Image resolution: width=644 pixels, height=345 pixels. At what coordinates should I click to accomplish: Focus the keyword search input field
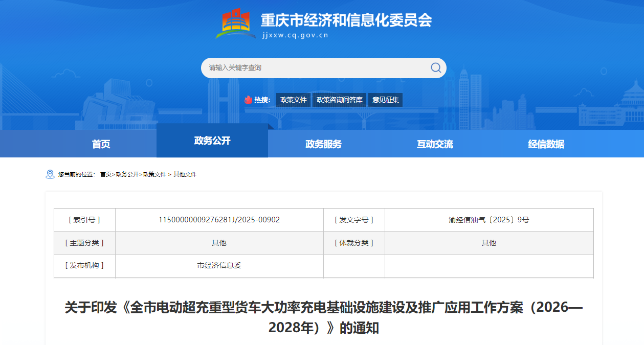(315, 68)
